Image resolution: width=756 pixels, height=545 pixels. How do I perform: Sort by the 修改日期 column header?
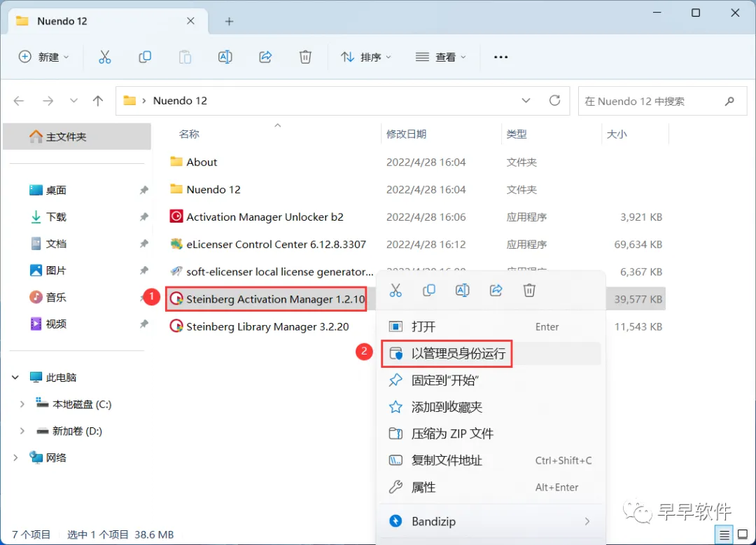(406, 134)
